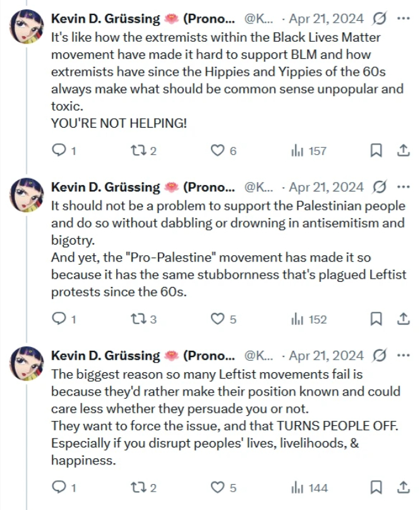
Task: Like the Pro-Palestine movement tweet
Action: click(x=217, y=319)
